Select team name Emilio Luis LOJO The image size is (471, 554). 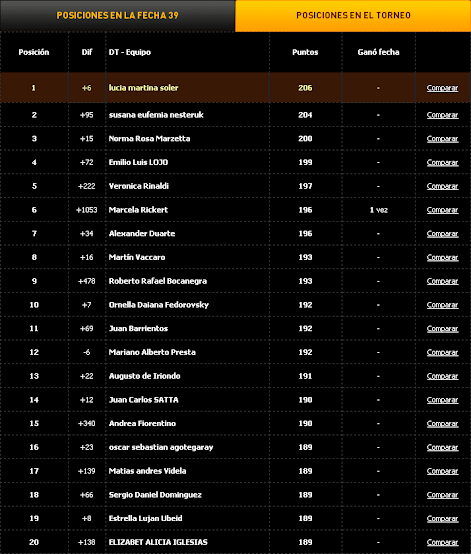[138, 163]
